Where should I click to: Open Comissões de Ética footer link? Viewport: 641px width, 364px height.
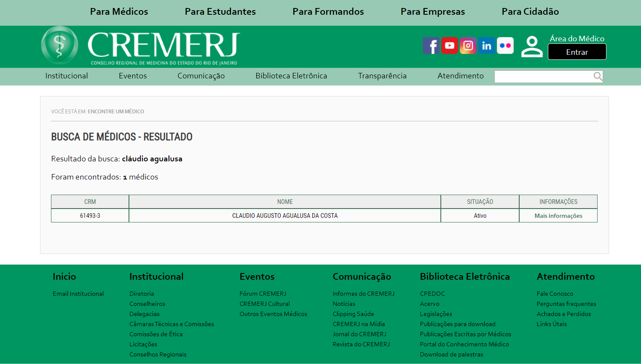click(156, 334)
